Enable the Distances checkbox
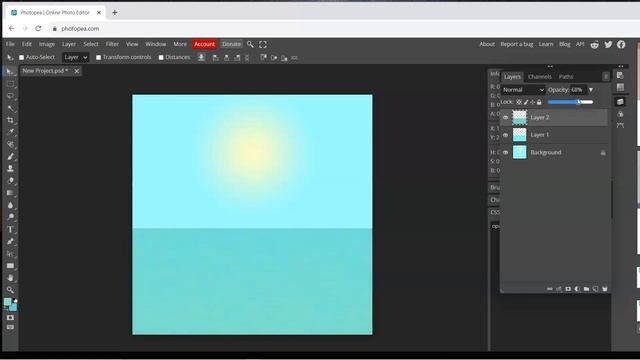 point(161,58)
